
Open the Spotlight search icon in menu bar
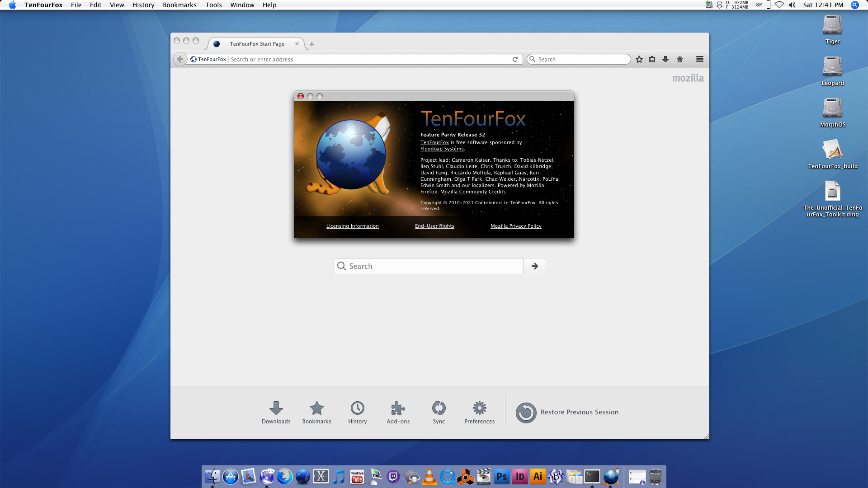tap(854, 5)
